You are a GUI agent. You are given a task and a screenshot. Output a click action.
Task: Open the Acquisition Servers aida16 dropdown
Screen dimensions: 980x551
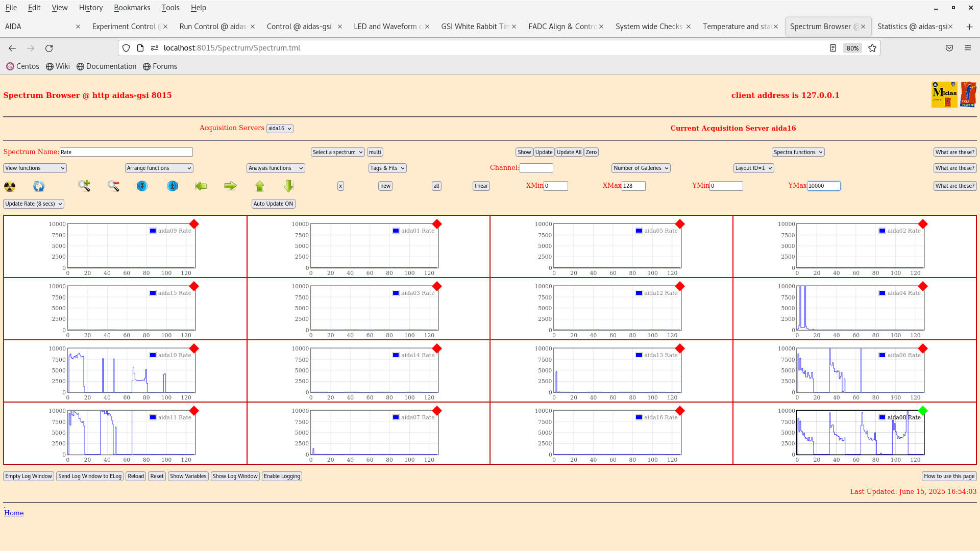[280, 129]
